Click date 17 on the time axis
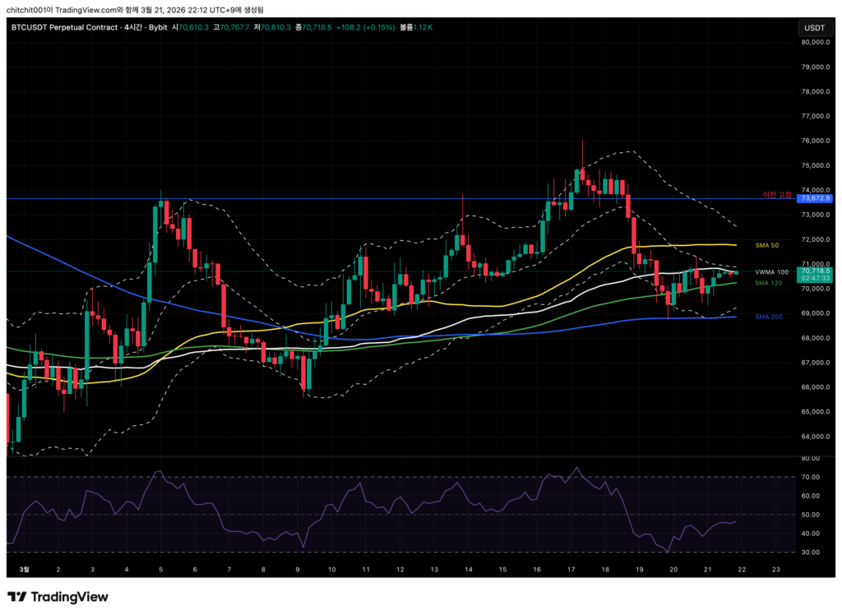 click(571, 569)
